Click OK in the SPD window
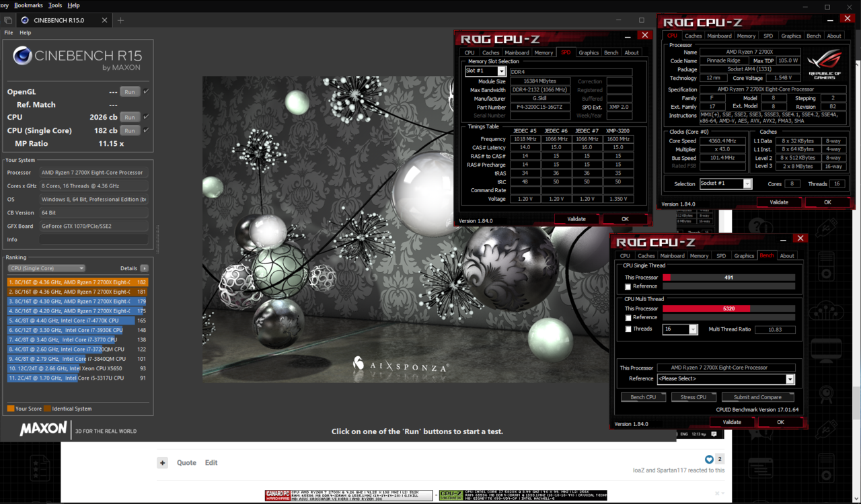 point(625,219)
